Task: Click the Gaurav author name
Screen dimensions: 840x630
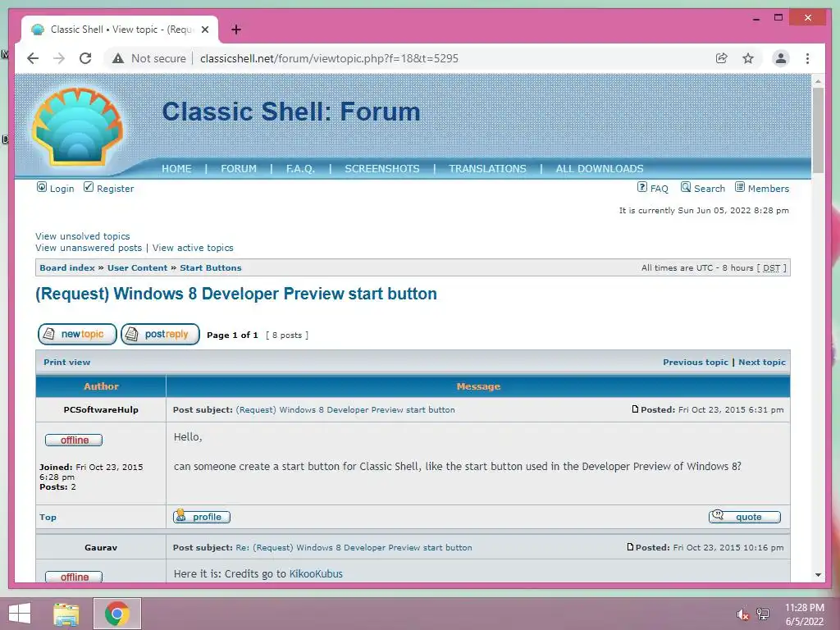Action: tap(101, 547)
